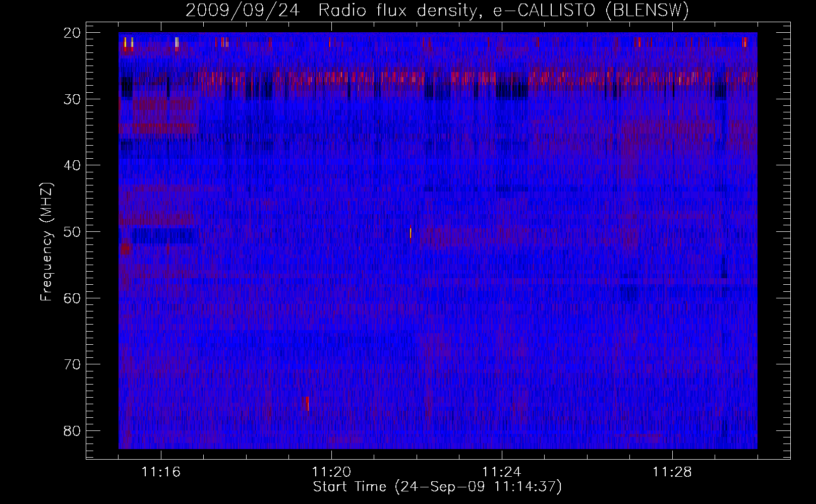
Task: Click the 11:24 time tick label
Action: (502, 472)
